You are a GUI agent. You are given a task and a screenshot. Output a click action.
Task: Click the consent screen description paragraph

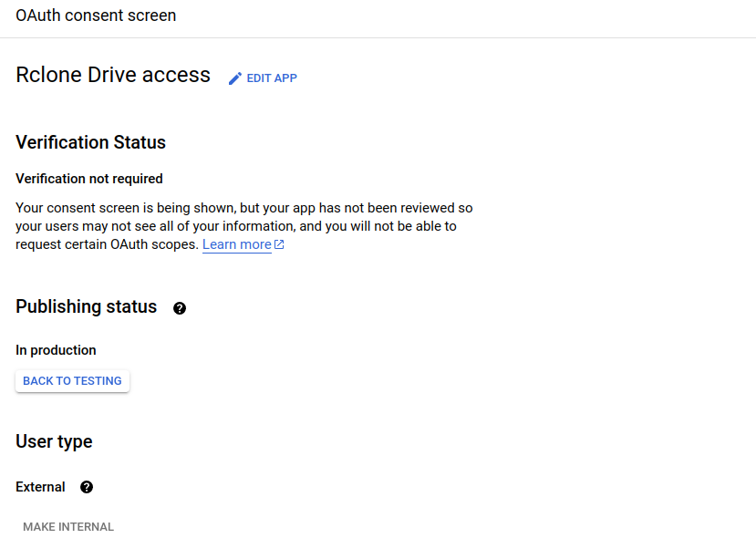(x=244, y=226)
